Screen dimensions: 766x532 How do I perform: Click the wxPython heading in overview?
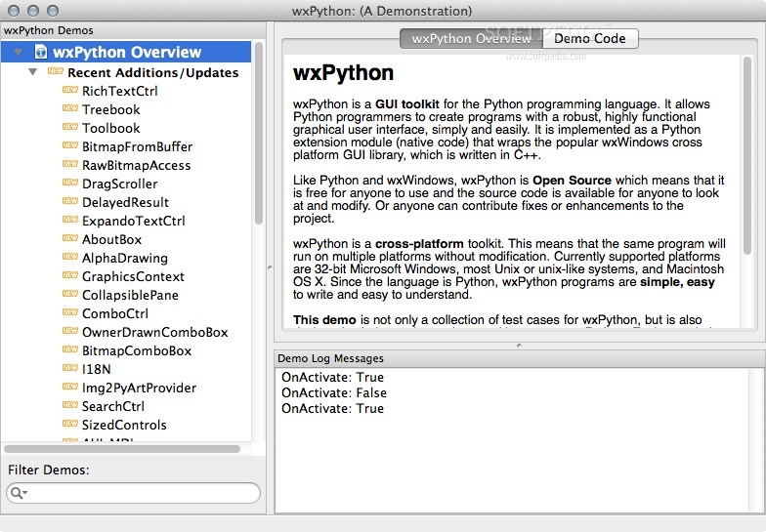coord(343,72)
